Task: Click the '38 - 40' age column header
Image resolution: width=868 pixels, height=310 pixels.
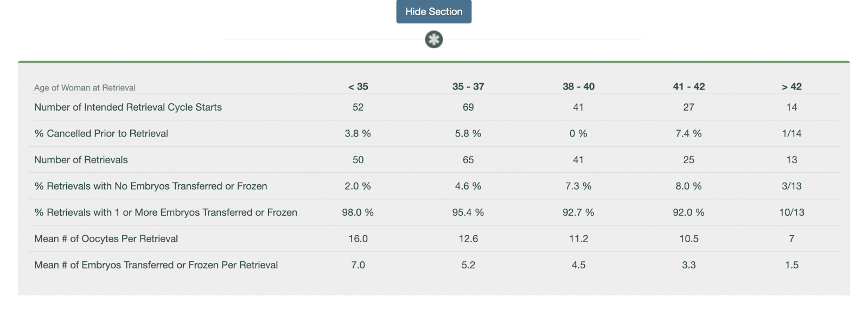Action: (x=578, y=87)
